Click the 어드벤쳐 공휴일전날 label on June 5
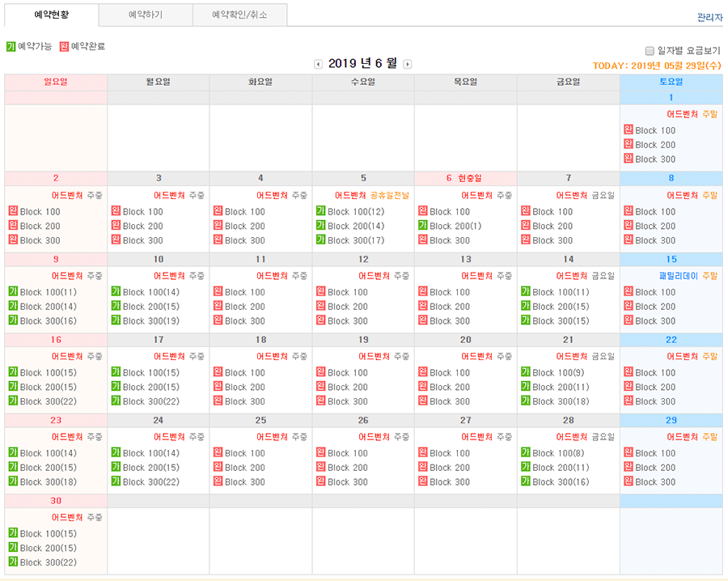The width and height of the screenshot is (728, 581). 372,196
